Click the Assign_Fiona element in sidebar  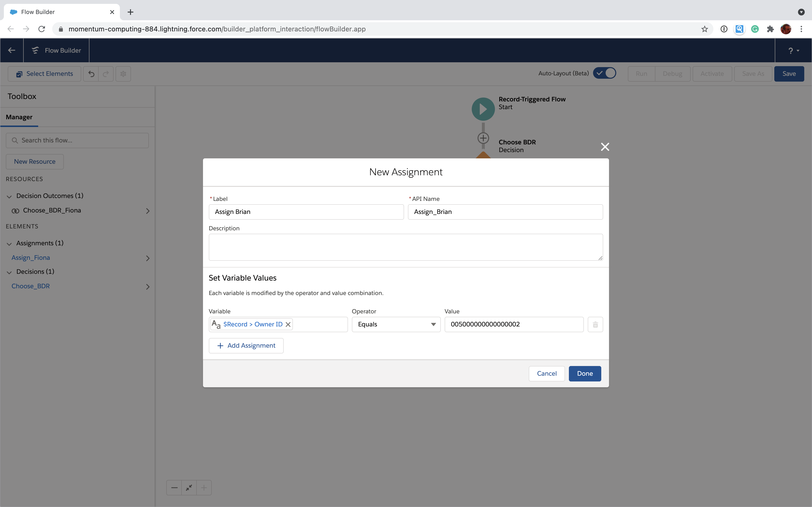30,257
